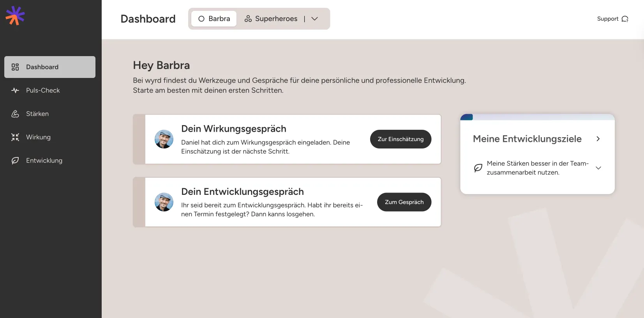Click the wyrd logo icon

tap(15, 16)
